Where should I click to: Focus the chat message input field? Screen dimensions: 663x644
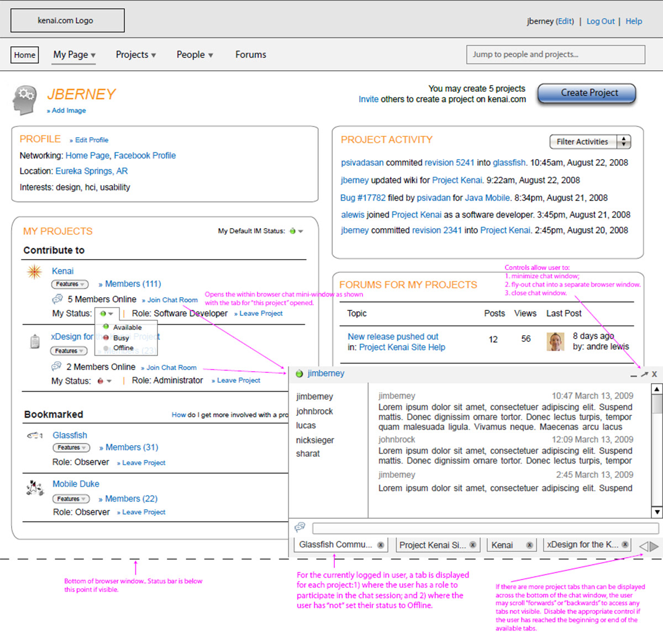(486, 529)
